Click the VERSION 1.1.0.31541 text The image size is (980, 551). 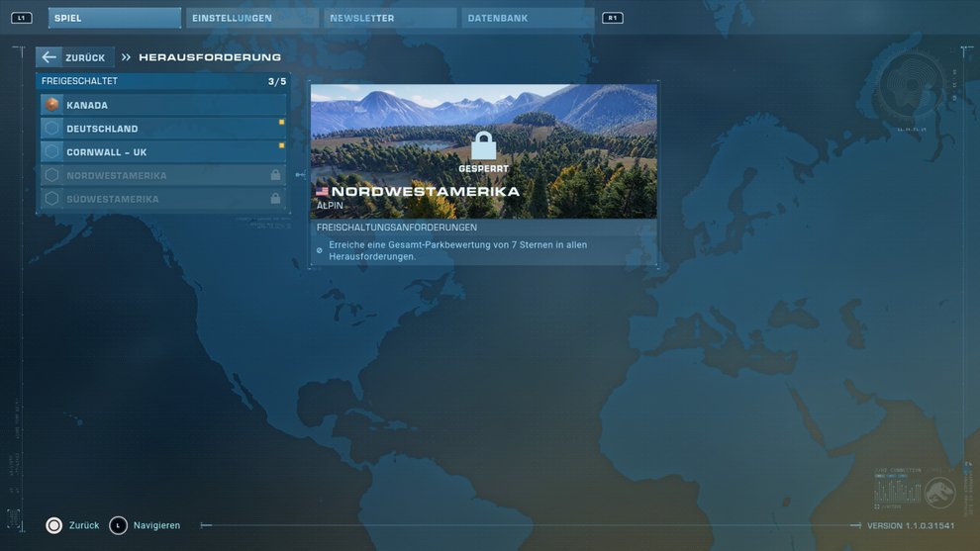(911, 526)
